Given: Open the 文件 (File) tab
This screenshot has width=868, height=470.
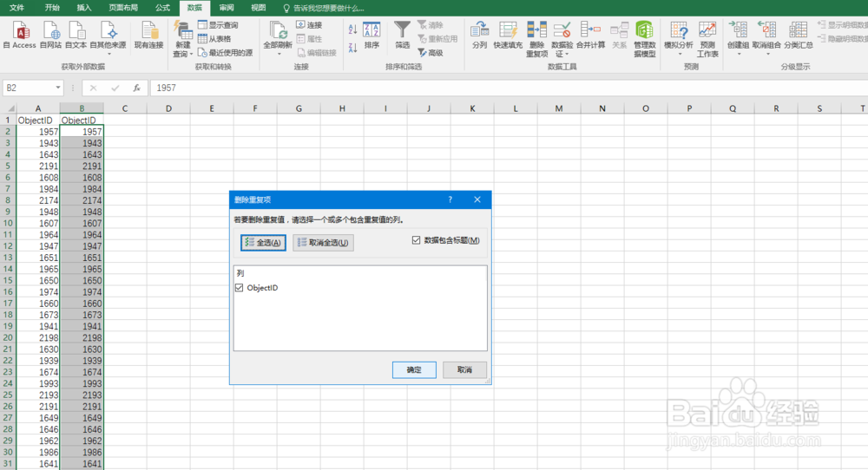Looking at the screenshot, I should pyautogui.click(x=16, y=8).
